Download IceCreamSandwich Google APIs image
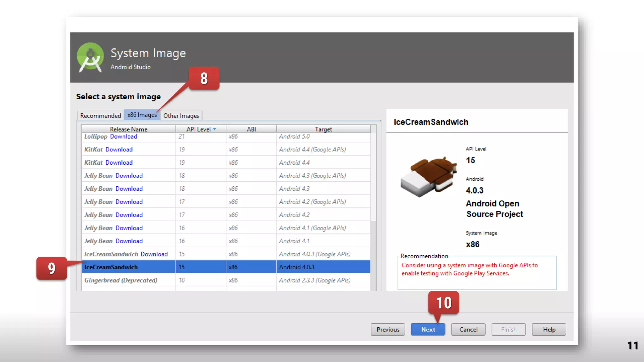644x362 pixels. tap(154, 254)
